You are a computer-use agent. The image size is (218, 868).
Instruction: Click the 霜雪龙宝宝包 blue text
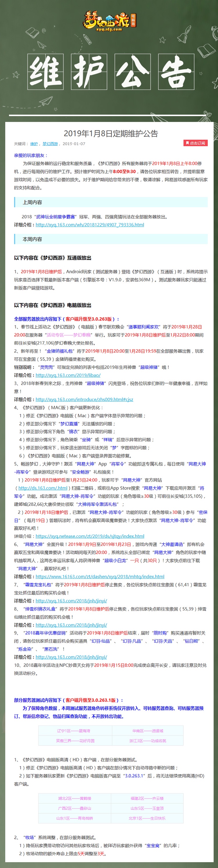[x=38, y=585]
